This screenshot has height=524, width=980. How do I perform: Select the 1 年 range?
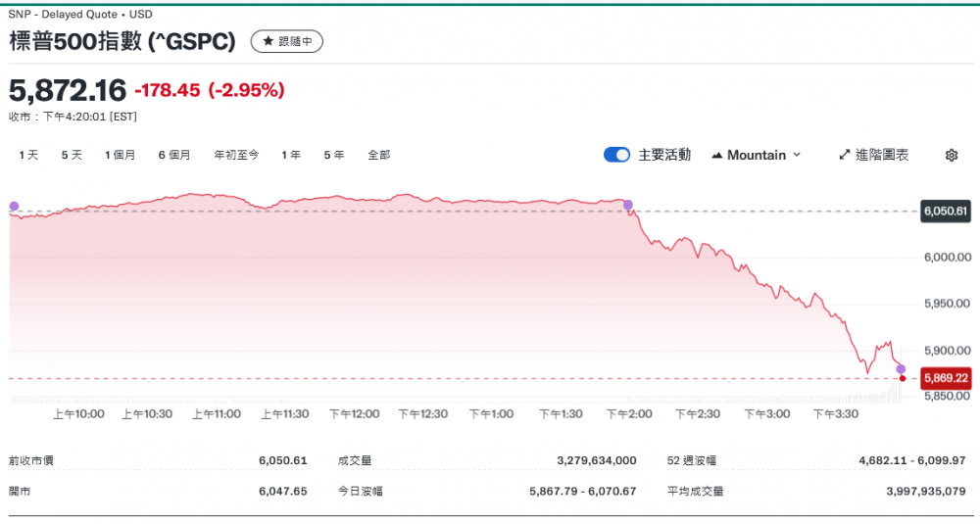(291, 155)
